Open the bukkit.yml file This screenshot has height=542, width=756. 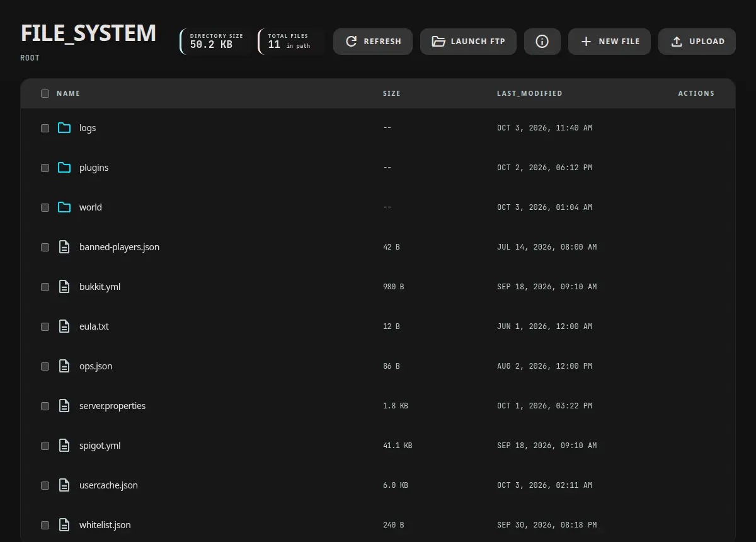100,287
